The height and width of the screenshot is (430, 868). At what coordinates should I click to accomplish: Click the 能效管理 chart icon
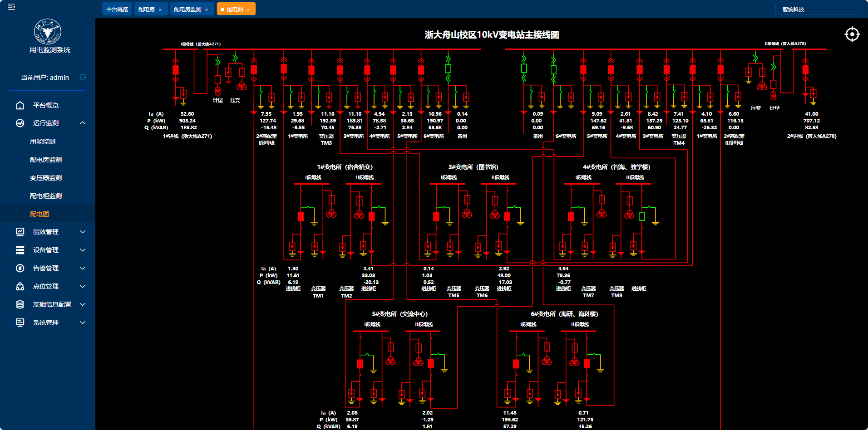tap(20, 232)
